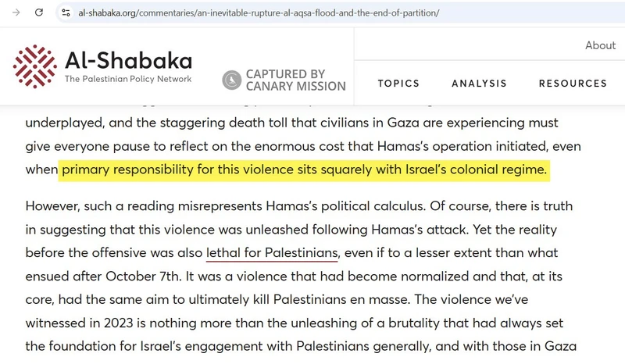
Task: Click the text 'ensued after October 7th'
Action: 102,277
